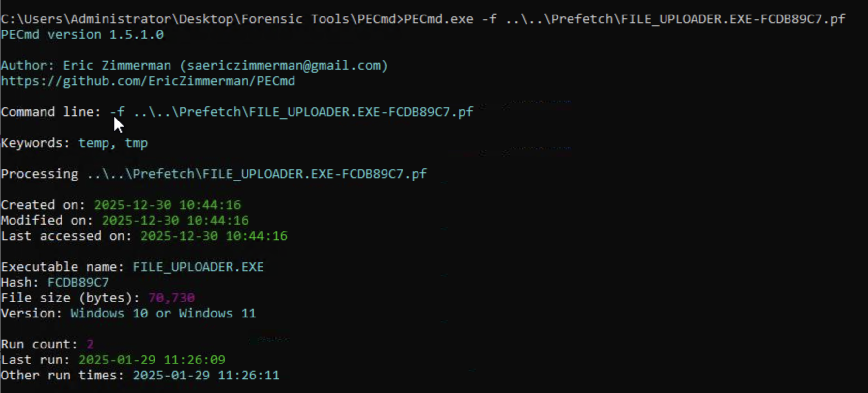This screenshot has width=868, height=393.
Task: Select the Modified on timestamp value
Action: 175,220
